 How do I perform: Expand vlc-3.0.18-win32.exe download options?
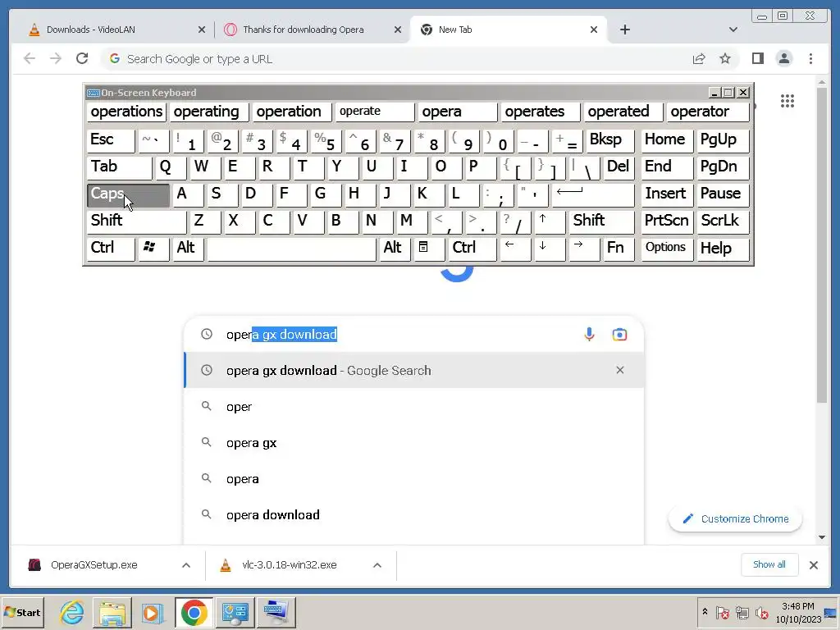click(377, 565)
